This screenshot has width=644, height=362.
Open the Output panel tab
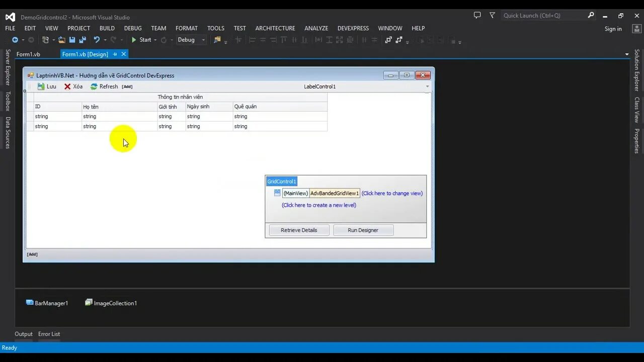[24, 334]
